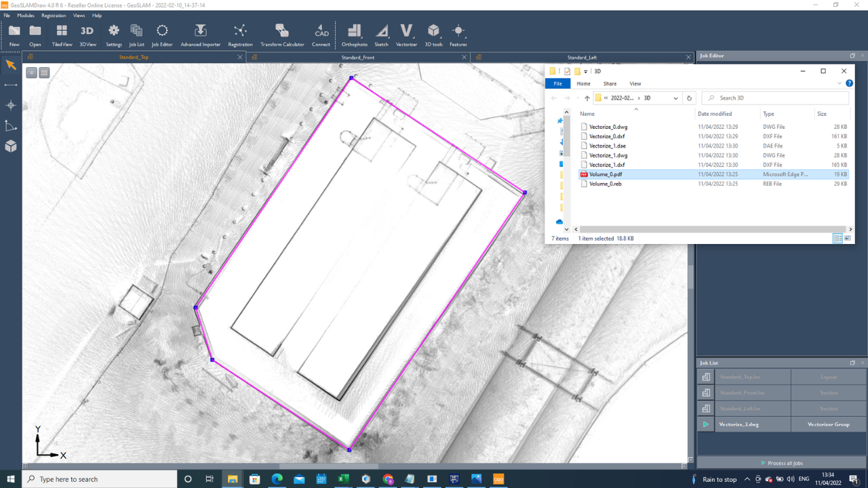Open the Windows Start menu

tap(11, 479)
